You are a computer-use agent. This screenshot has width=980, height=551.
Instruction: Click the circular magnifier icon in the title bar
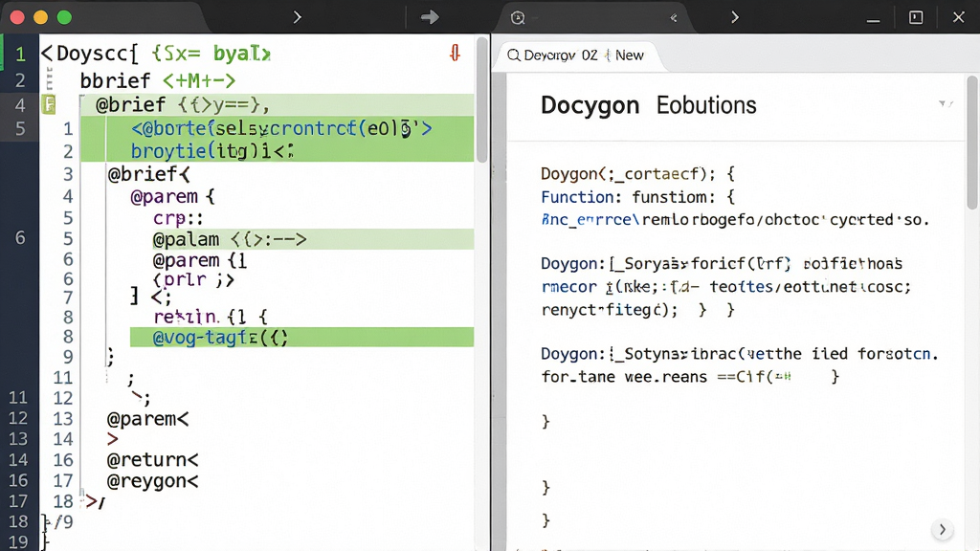coord(518,17)
